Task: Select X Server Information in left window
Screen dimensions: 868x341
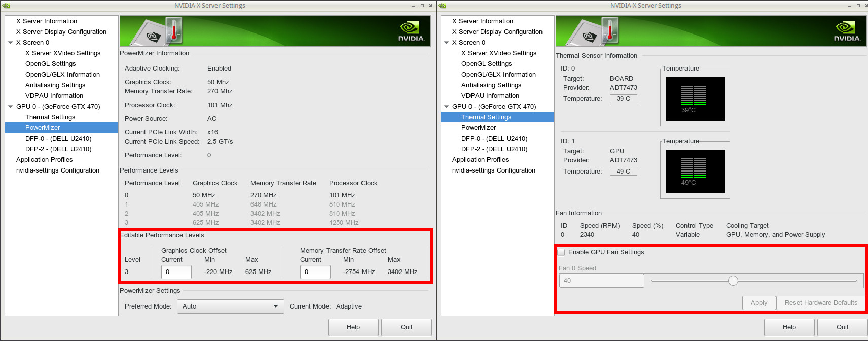Action: coord(47,21)
